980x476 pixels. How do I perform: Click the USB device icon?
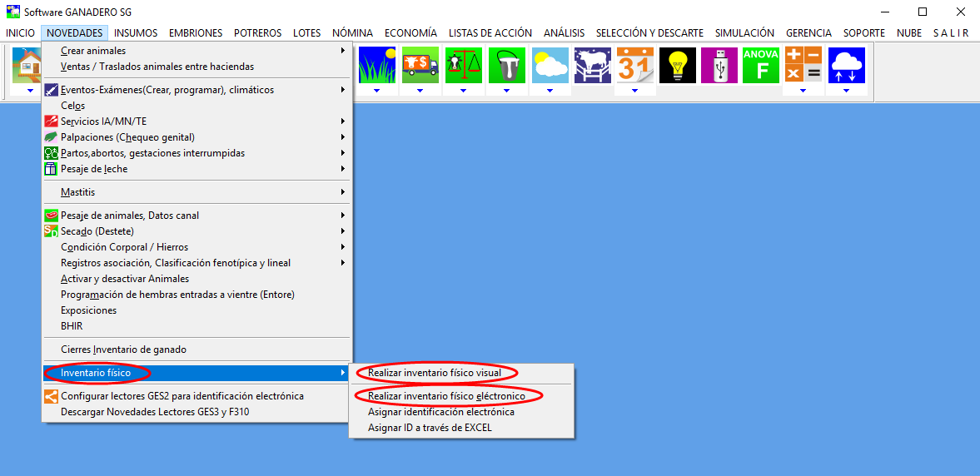coord(719,65)
